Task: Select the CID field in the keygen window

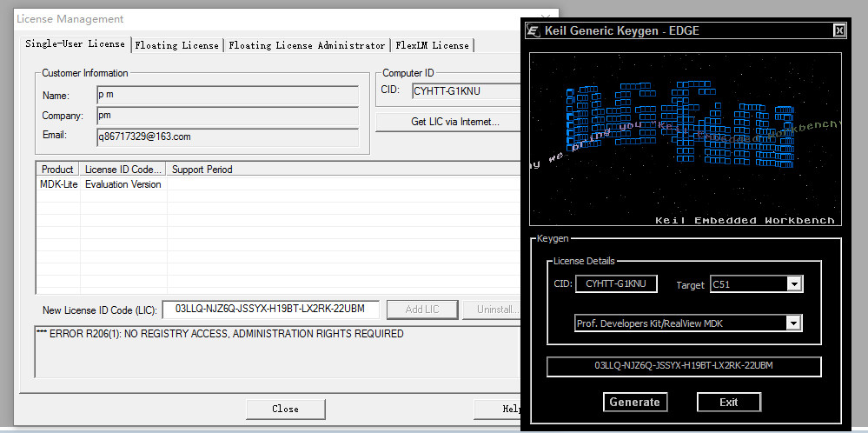Action: pyautogui.click(x=616, y=284)
